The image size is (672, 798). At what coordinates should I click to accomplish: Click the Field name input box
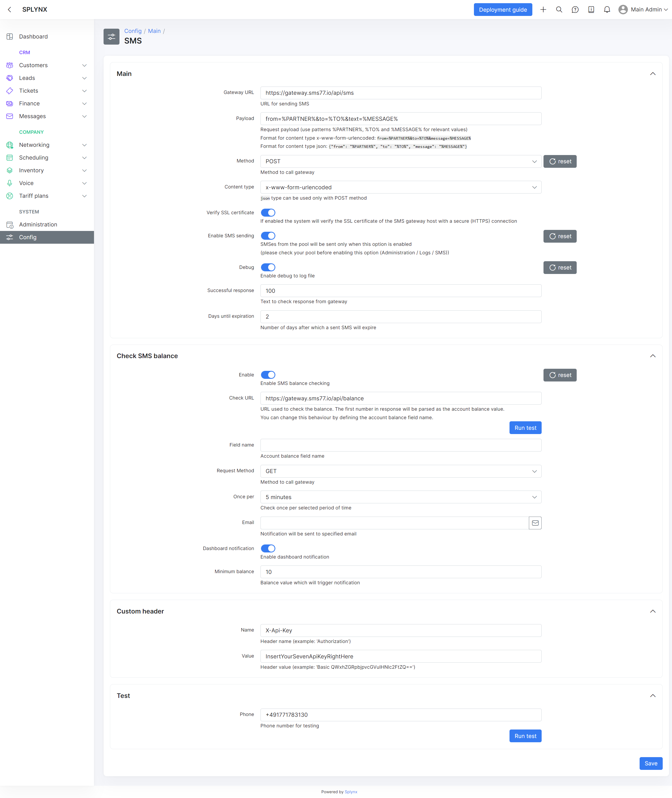click(x=400, y=445)
